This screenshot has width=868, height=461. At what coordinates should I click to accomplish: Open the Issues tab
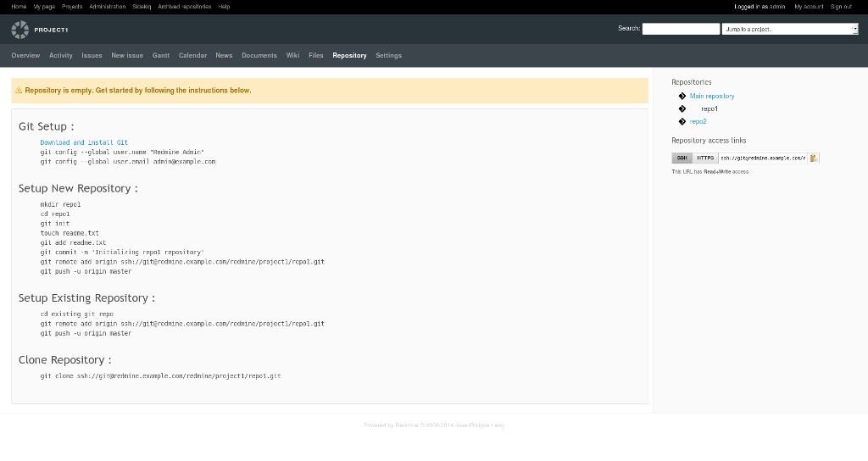point(92,55)
